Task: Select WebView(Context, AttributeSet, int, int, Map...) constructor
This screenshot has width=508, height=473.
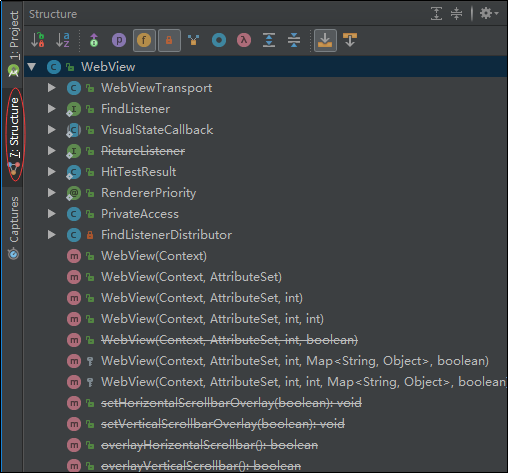Action: point(304,382)
